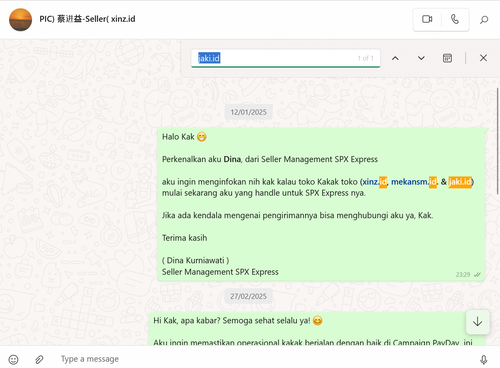Click the Terima kasih line
The image size is (500, 368).
[184, 238]
